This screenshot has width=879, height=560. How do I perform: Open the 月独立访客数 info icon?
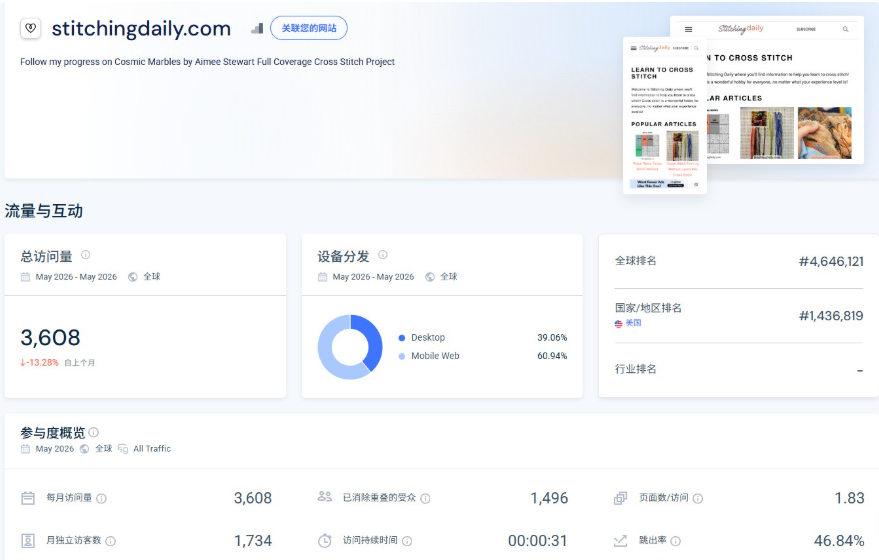click(111, 541)
